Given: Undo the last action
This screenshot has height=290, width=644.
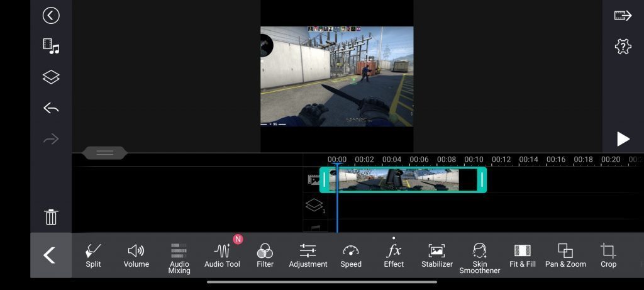Looking at the screenshot, I should coord(51,109).
